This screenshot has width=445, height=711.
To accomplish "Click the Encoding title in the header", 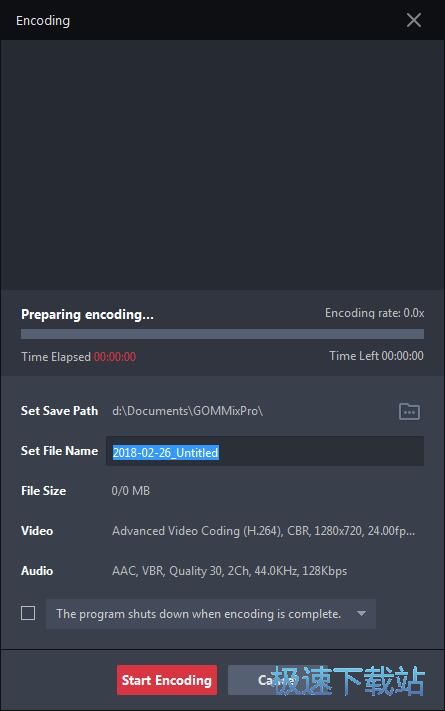I will click(43, 21).
